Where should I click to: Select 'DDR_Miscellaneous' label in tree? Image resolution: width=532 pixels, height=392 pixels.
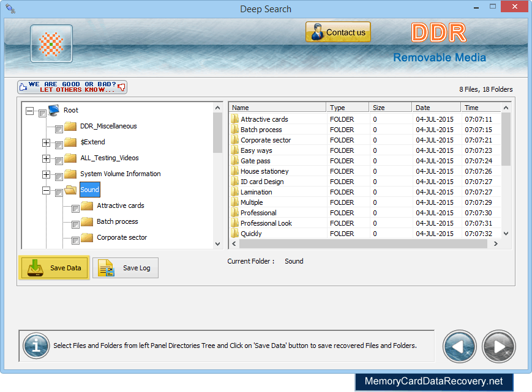108,126
